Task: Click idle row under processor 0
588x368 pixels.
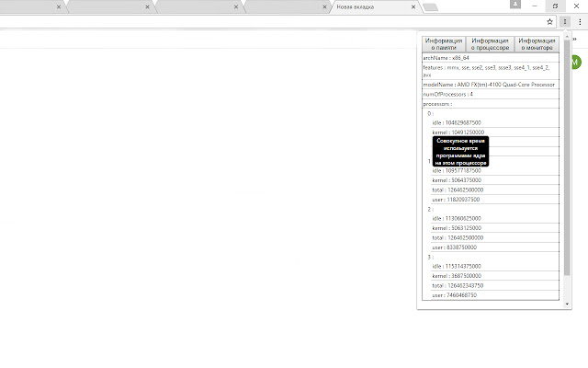Action: pyautogui.click(x=495, y=122)
